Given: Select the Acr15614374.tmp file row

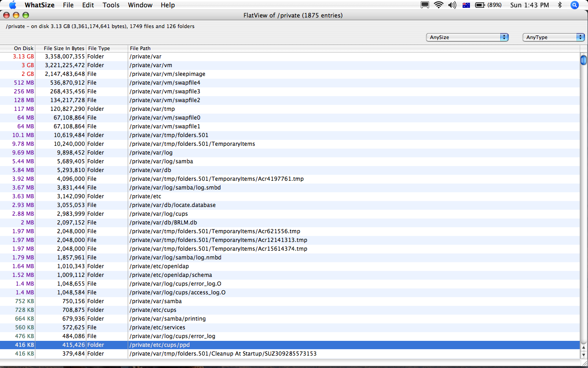Looking at the screenshot, I should [290, 249].
